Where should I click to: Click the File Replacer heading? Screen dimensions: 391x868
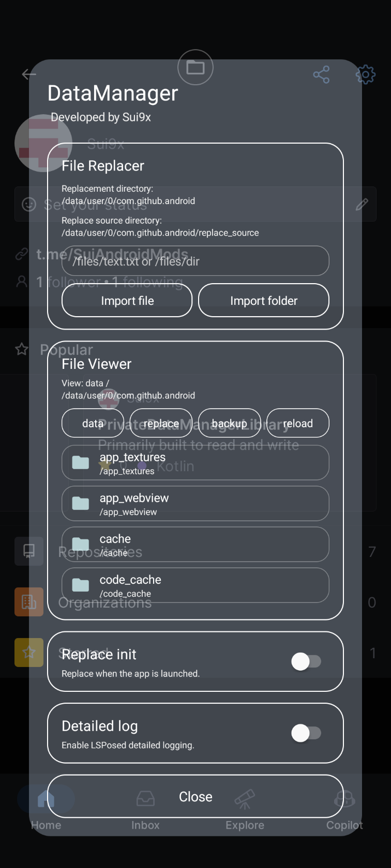click(103, 166)
